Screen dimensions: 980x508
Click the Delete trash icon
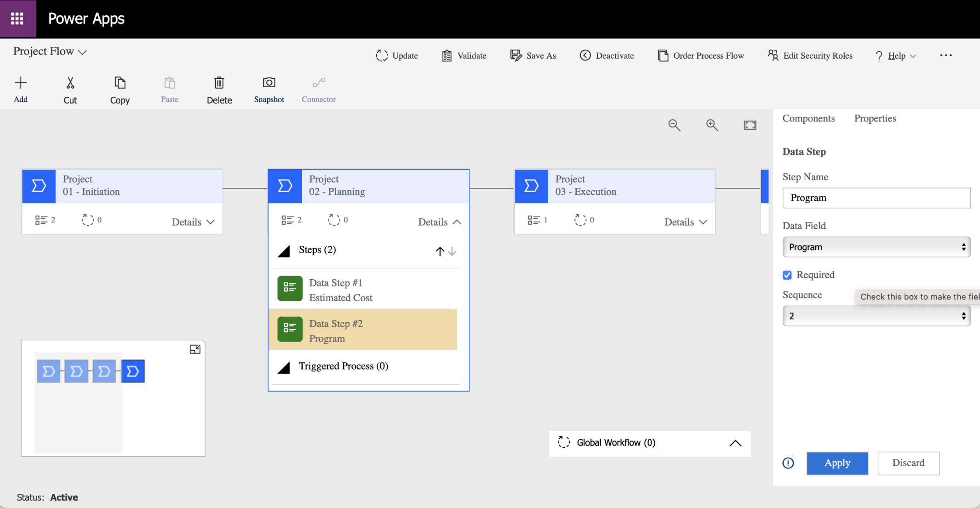coord(219,83)
